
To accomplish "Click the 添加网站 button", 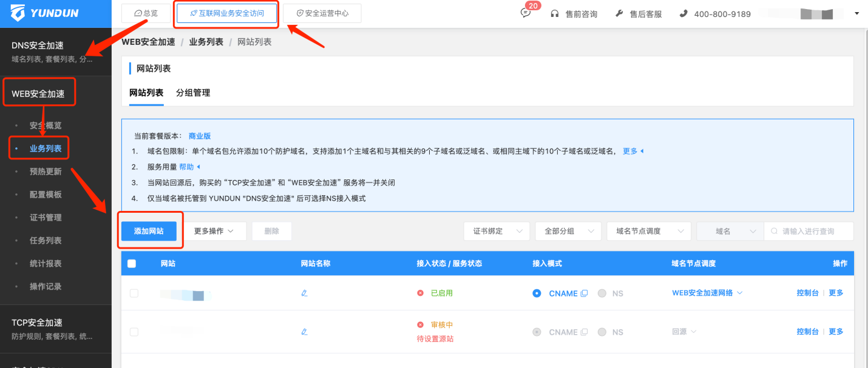I will pos(149,231).
